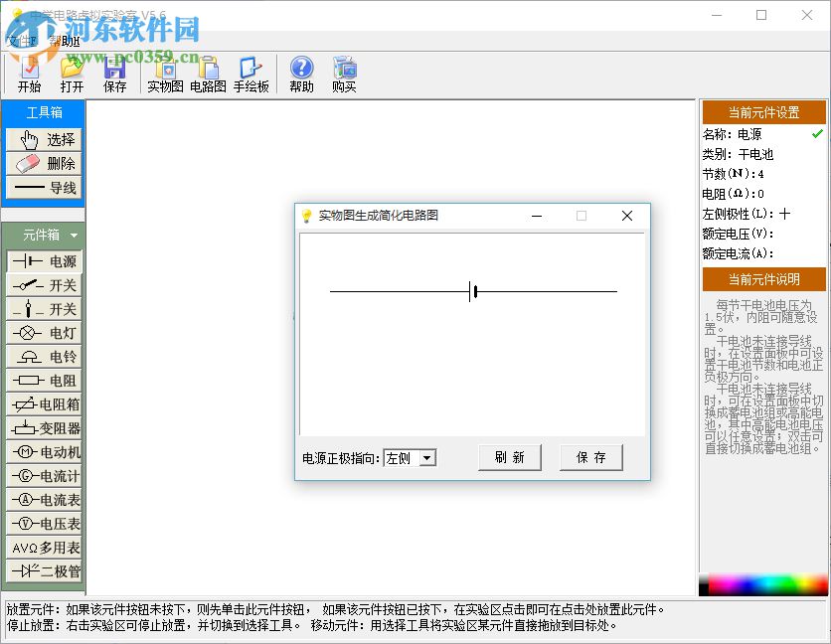The width and height of the screenshot is (831, 644).
Task: Click the 额定电压(V) setting row
Action: (x=738, y=234)
